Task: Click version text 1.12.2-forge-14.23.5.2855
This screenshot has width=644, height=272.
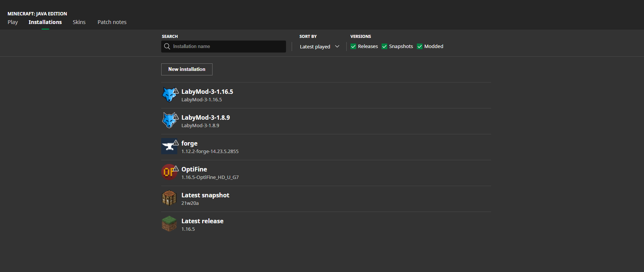Action: coord(210,152)
